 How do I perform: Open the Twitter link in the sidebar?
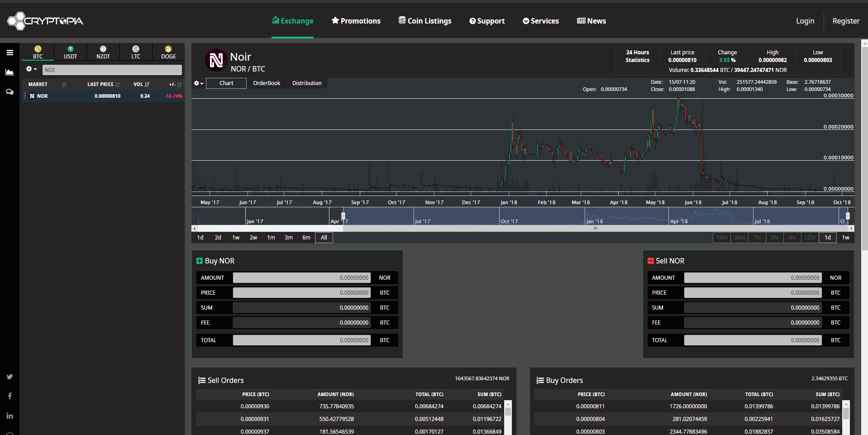(10, 377)
